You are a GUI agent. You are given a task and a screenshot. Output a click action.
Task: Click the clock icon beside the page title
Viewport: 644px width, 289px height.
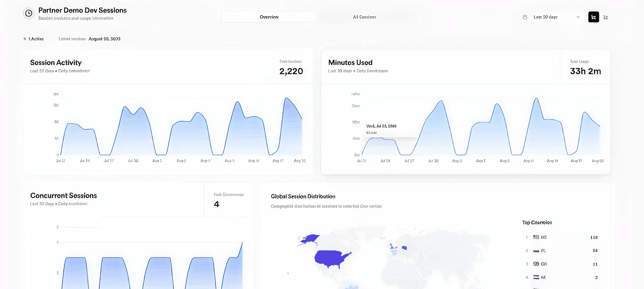pyautogui.click(x=29, y=13)
